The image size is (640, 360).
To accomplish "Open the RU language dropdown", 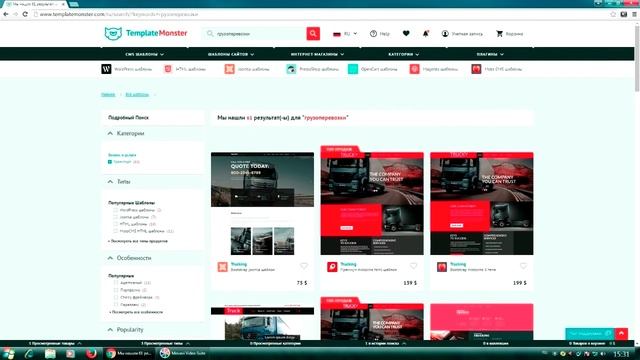I will (x=345, y=33).
